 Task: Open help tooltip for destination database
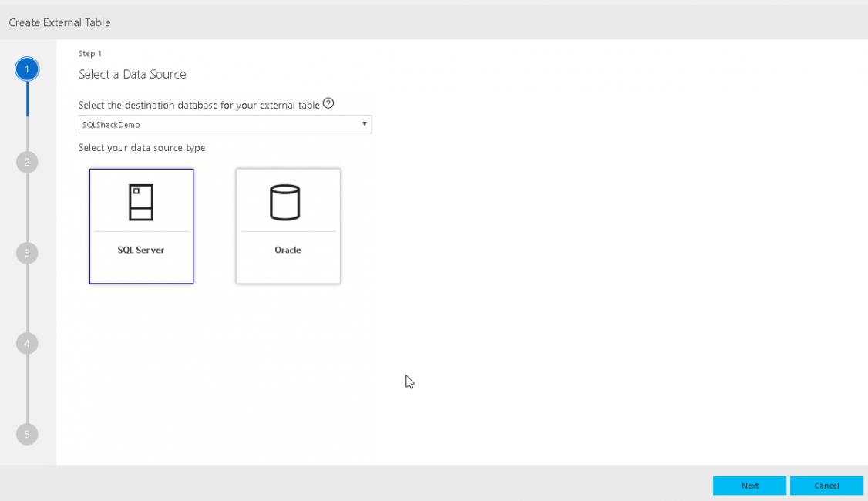328,104
